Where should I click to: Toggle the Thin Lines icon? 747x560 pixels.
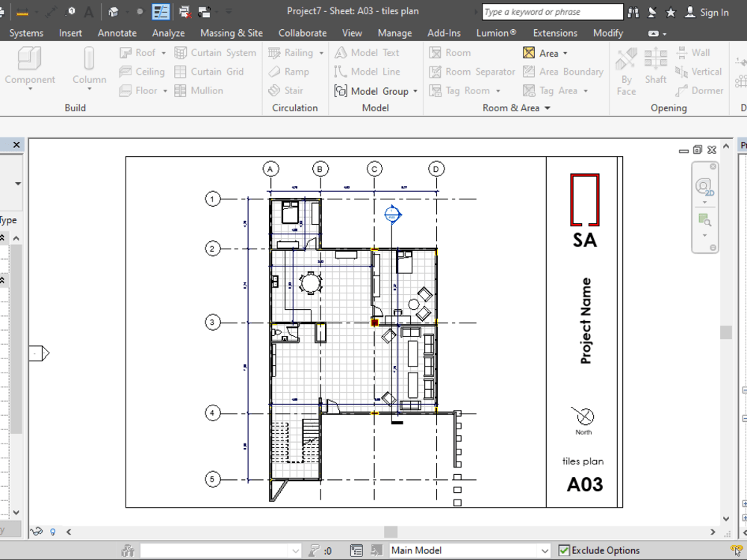point(161,12)
